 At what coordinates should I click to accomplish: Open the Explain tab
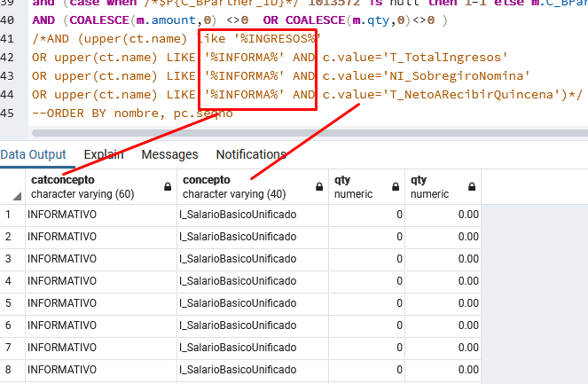click(x=103, y=154)
